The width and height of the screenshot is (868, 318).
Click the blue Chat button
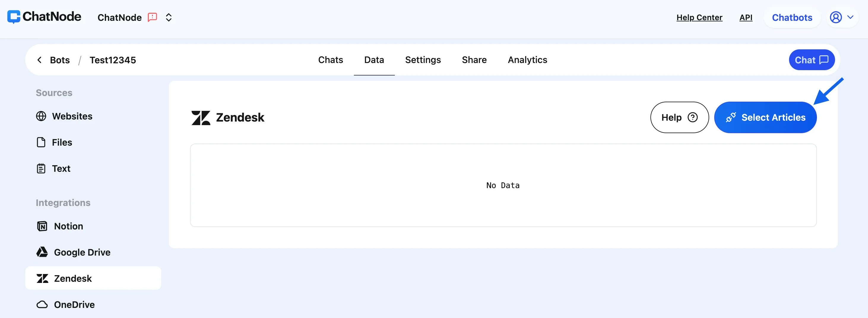811,60
